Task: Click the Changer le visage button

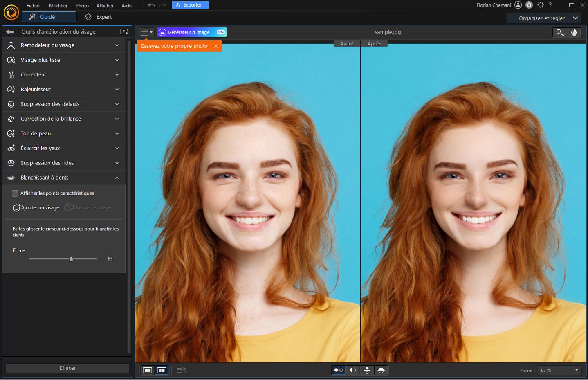Action: (88, 207)
